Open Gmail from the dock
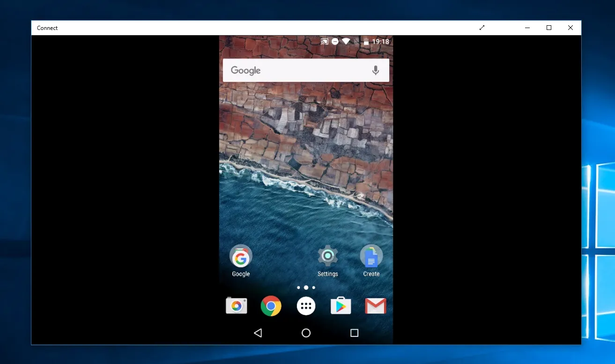Image resolution: width=615 pixels, height=364 pixels. click(376, 306)
